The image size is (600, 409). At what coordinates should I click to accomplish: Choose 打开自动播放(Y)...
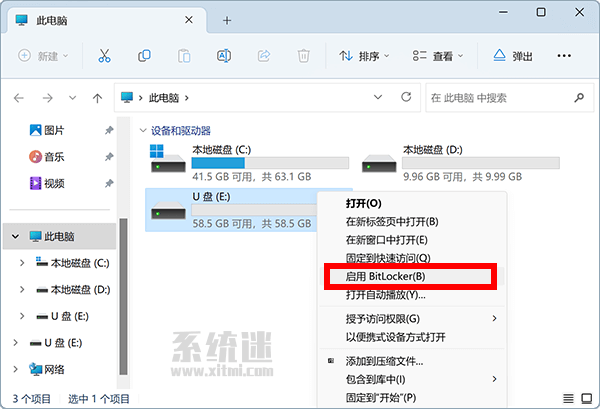tap(411, 295)
